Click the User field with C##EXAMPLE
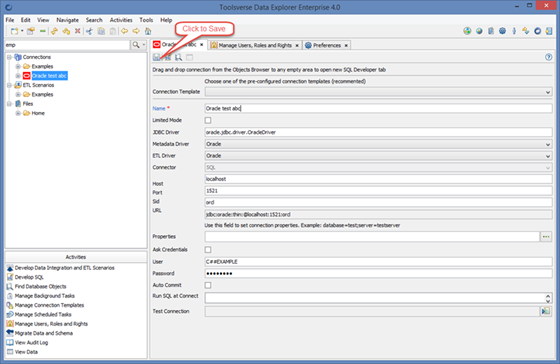The height and width of the screenshot is (364, 560). [379, 262]
